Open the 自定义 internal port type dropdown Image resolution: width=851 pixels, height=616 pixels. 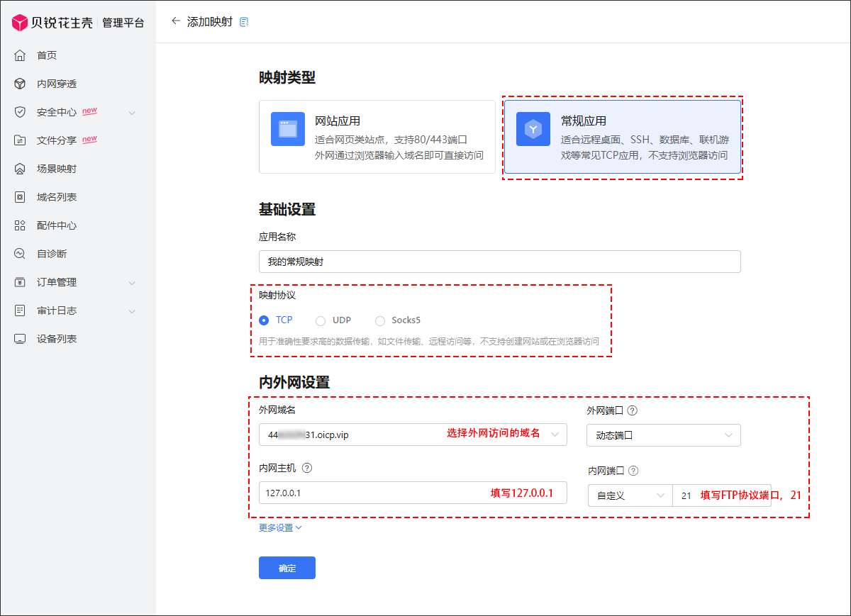[x=630, y=495]
